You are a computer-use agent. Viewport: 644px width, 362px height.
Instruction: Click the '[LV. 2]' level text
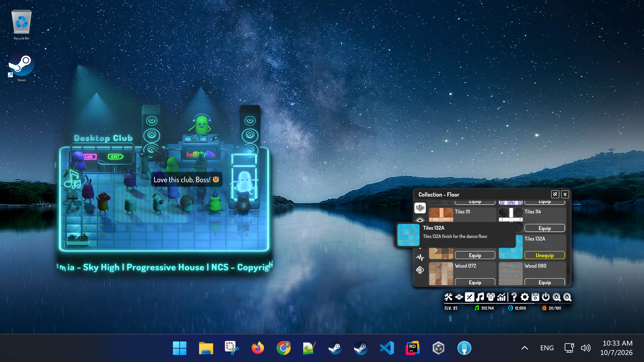coord(451,308)
